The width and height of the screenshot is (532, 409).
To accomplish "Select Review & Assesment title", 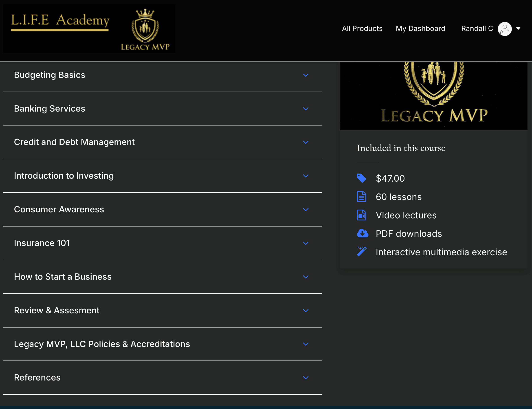I will click(x=57, y=310).
